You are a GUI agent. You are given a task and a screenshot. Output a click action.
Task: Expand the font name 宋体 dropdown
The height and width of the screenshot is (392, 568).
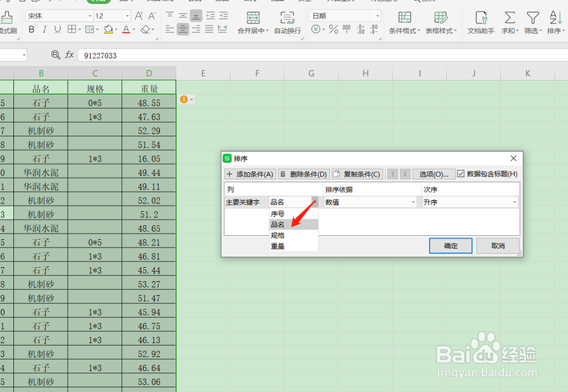[90, 16]
